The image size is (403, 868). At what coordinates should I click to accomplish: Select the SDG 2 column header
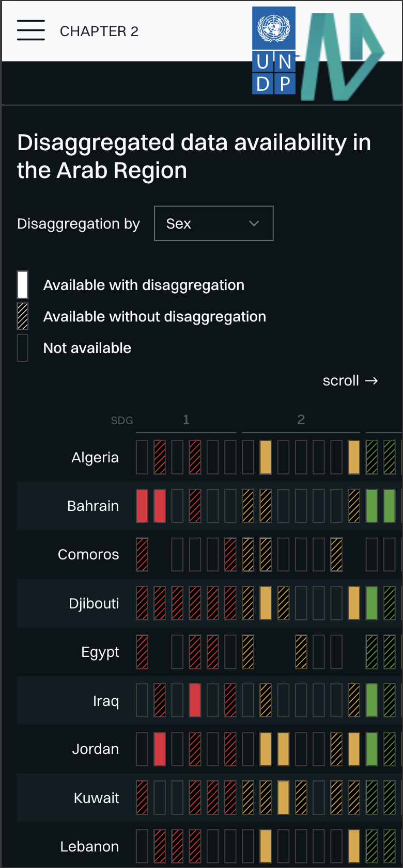pos(301,420)
